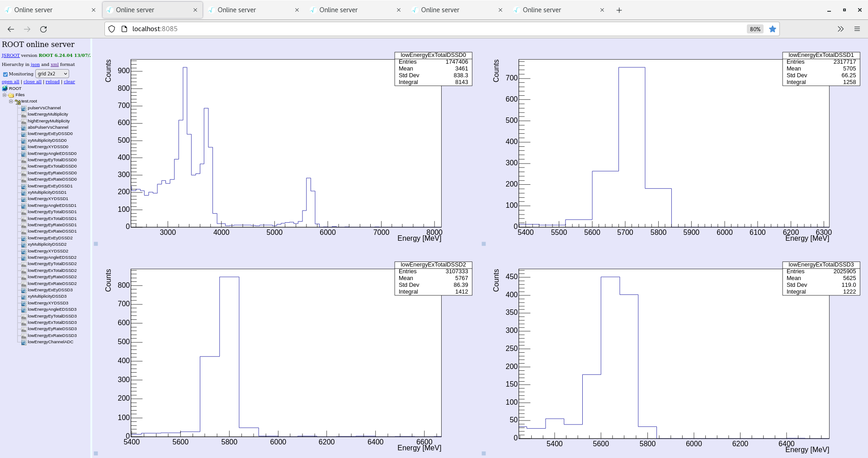The height and width of the screenshot is (458, 868).
Task: Click the lowEnergyExRateDSSD1 histogram icon
Action: coord(24,231)
